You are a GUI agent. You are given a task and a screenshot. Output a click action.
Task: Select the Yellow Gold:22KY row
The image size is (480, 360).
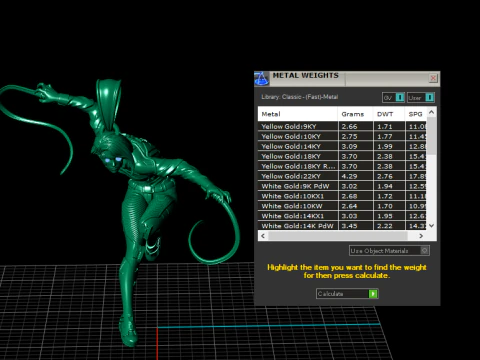coord(342,176)
